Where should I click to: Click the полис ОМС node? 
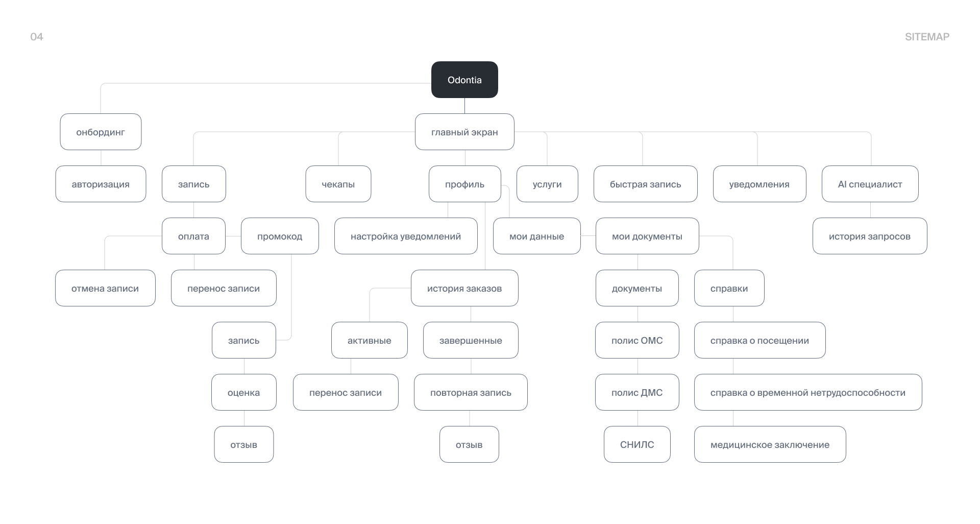coord(637,341)
